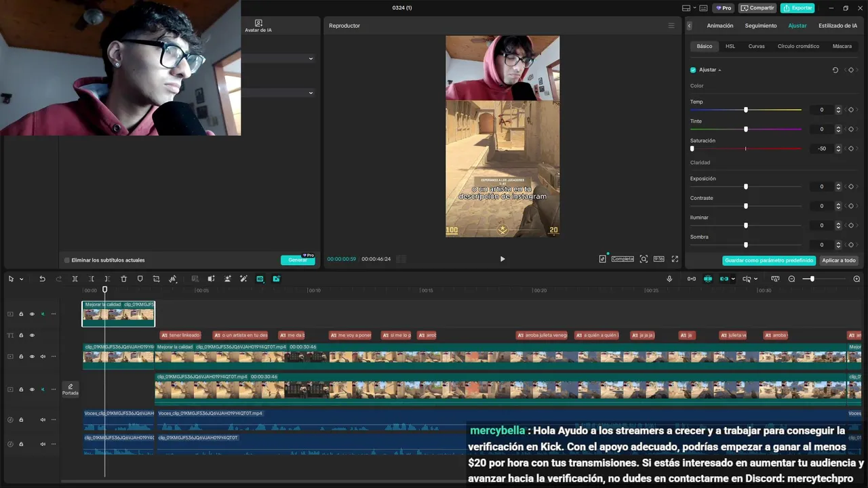Open the select tool mode dropdown arrow

tap(21, 279)
